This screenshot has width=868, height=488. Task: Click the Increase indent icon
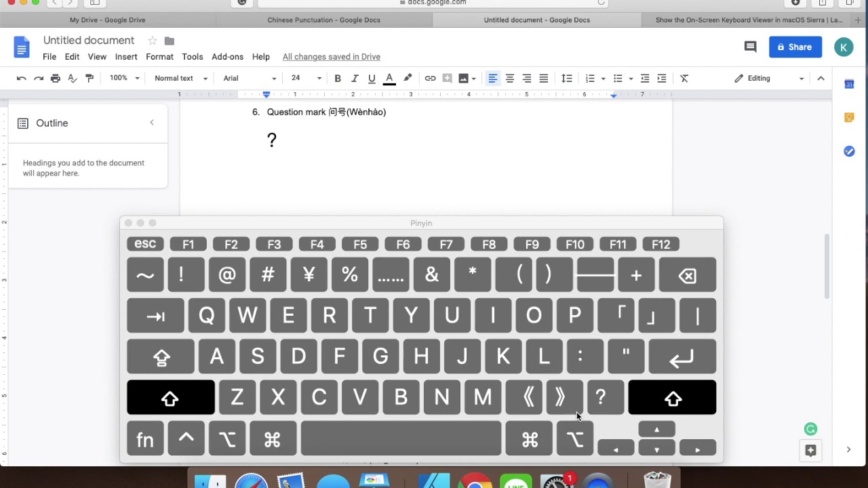pos(662,79)
